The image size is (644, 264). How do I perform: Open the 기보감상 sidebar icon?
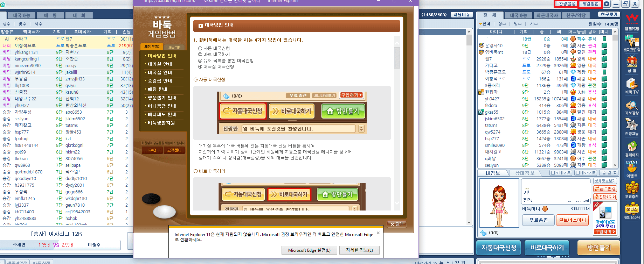632,108
